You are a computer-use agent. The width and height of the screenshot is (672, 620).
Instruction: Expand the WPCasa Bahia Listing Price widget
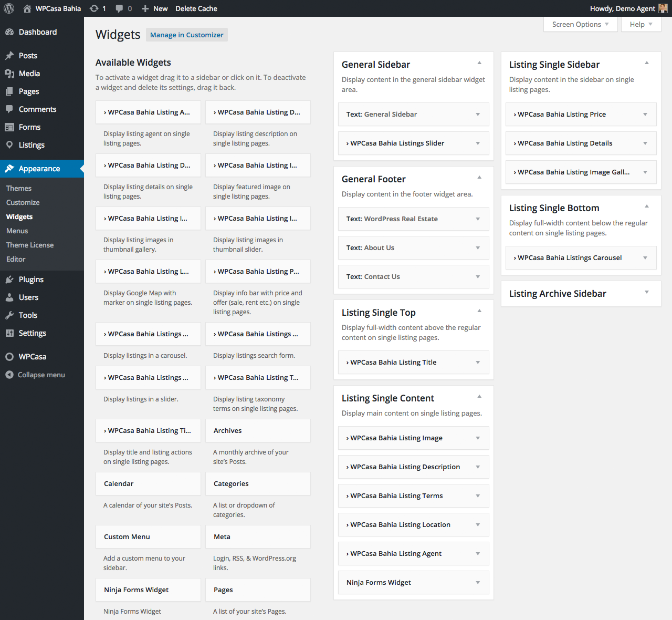(645, 115)
